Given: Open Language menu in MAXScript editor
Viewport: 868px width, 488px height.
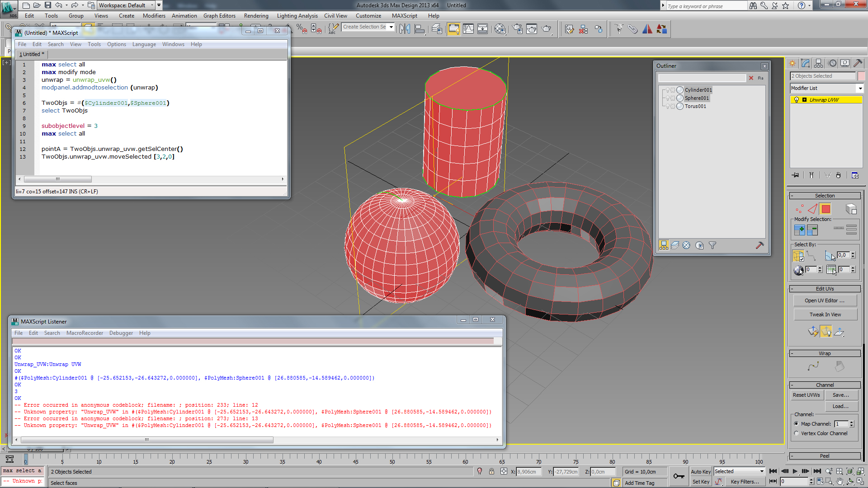Looking at the screenshot, I should [144, 44].
